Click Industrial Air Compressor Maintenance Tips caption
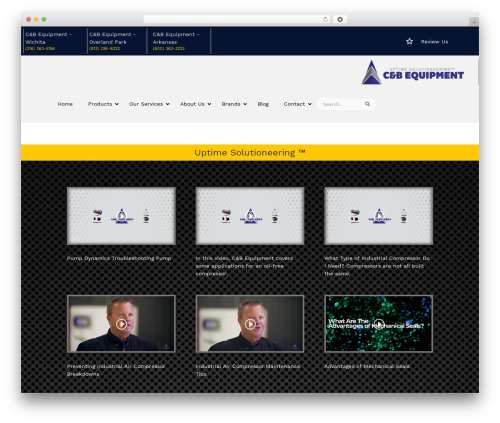This screenshot has height=423, width=500. [x=248, y=370]
